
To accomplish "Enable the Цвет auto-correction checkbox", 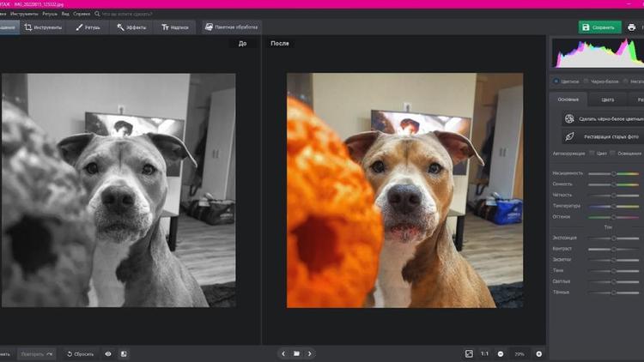I will click(x=592, y=153).
